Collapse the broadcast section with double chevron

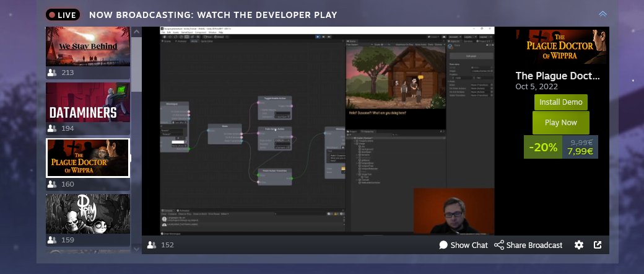coord(603,14)
